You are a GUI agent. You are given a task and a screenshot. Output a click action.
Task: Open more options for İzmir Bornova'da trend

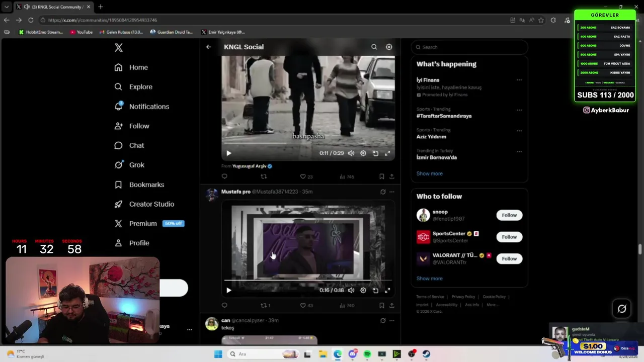pyautogui.click(x=519, y=151)
